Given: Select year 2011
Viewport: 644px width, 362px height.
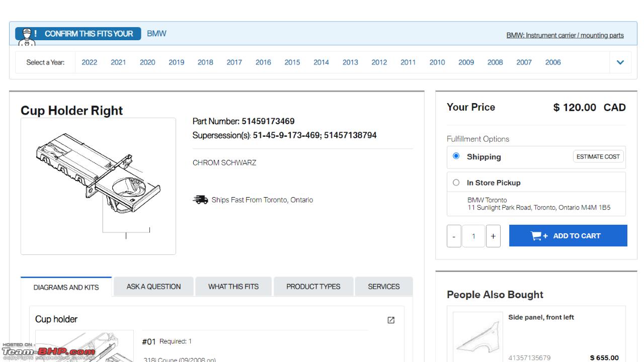Looking at the screenshot, I should (x=408, y=62).
